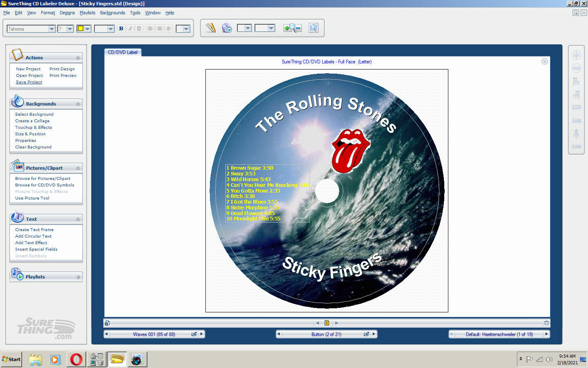The height and width of the screenshot is (368, 588).
Task: Open the design ruler and pencil tool
Action: 211,28
